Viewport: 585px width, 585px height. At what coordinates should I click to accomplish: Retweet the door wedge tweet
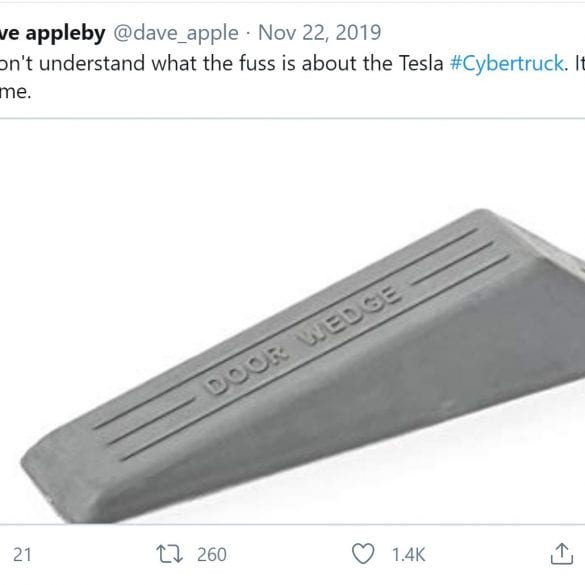click(169, 554)
